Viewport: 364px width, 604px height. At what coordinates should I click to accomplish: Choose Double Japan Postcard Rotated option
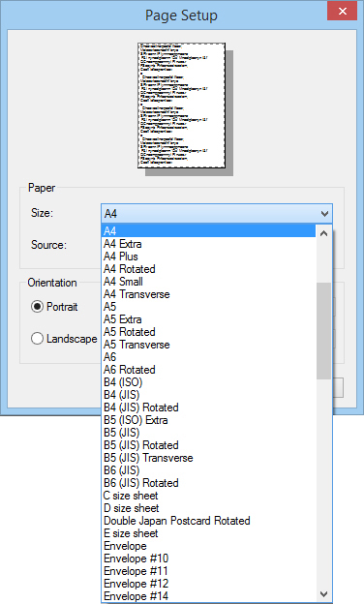pos(208,521)
